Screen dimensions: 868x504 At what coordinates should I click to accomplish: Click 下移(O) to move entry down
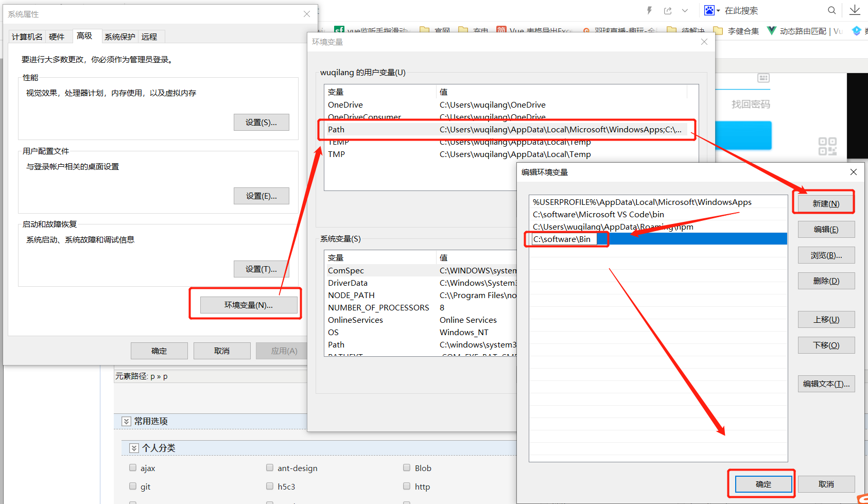click(x=826, y=345)
